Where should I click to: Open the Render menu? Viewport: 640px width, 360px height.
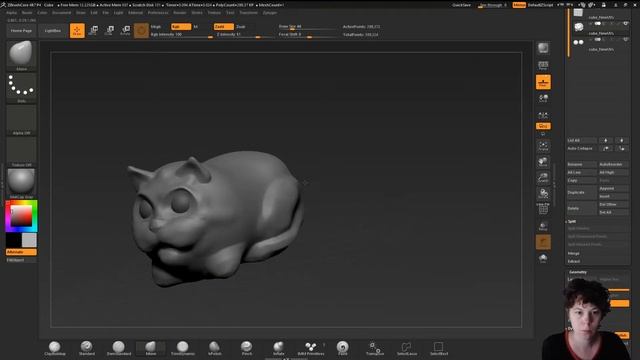[180, 13]
